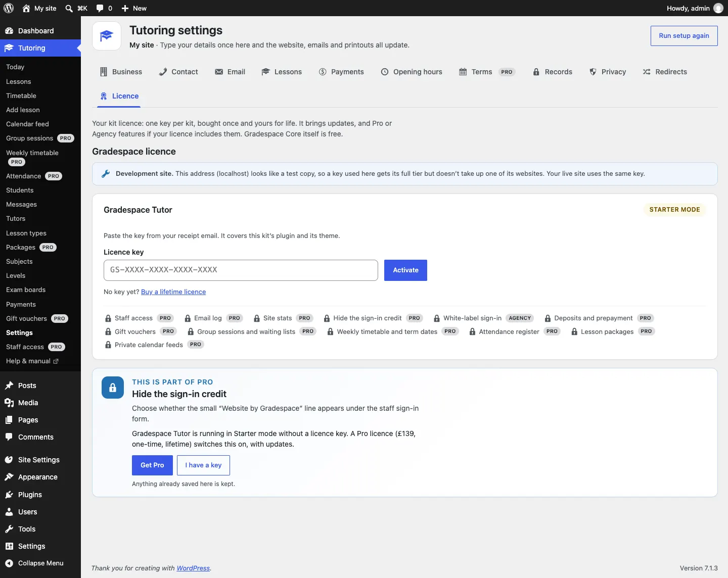Click the WordPress Settings sliders icon
Screen dimensions: 728x578
[9, 546]
